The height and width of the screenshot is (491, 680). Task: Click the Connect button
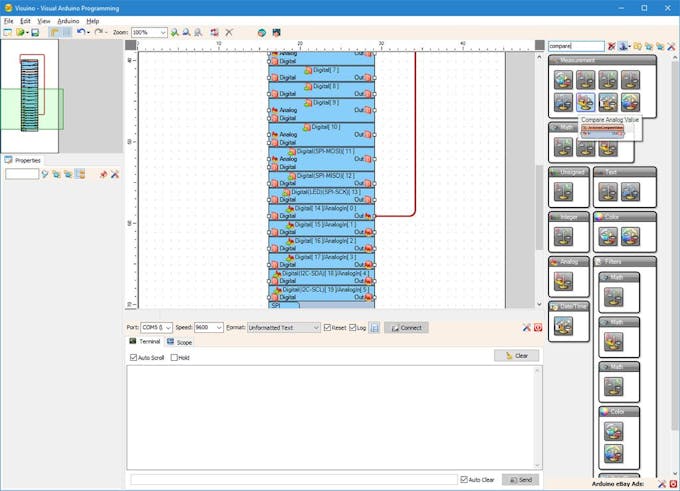pyautogui.click(x=406, y=327)
